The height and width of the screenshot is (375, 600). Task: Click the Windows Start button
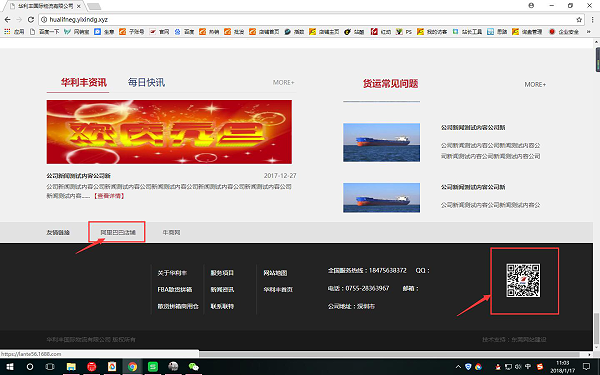10,367
